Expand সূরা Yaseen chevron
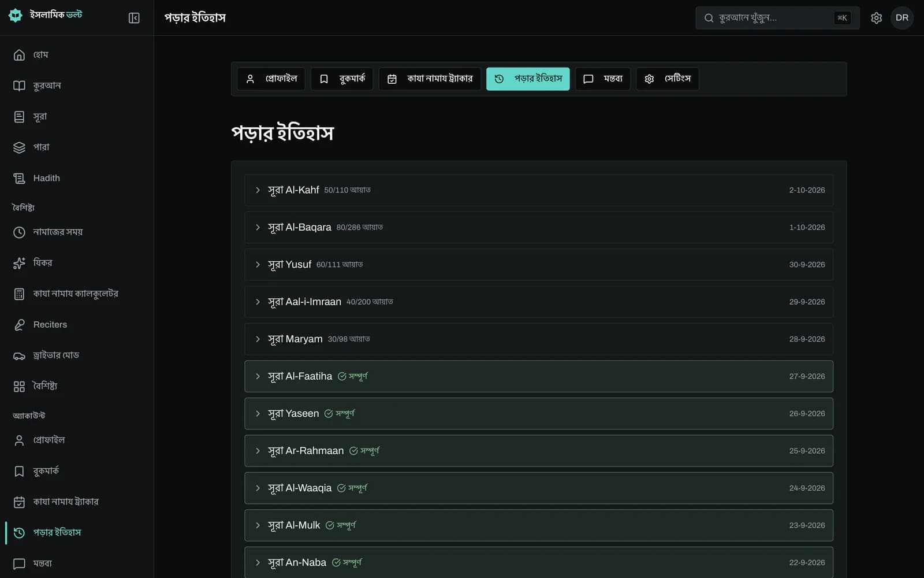This screenshot has height=578, width=924. coord(258,414)
